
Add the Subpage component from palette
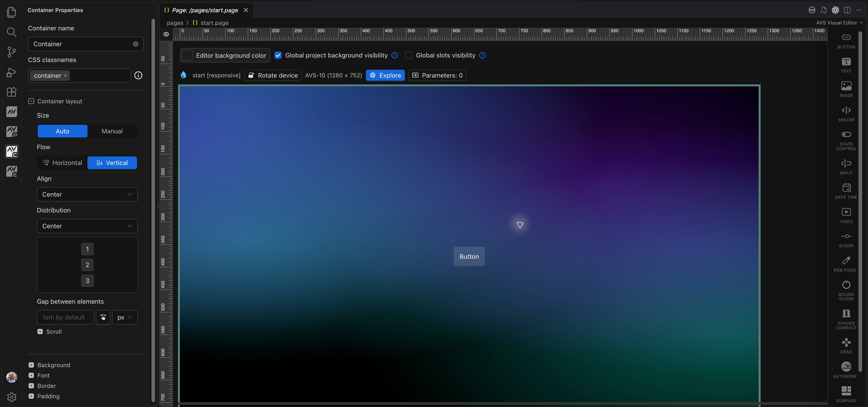tap(846, 394)
